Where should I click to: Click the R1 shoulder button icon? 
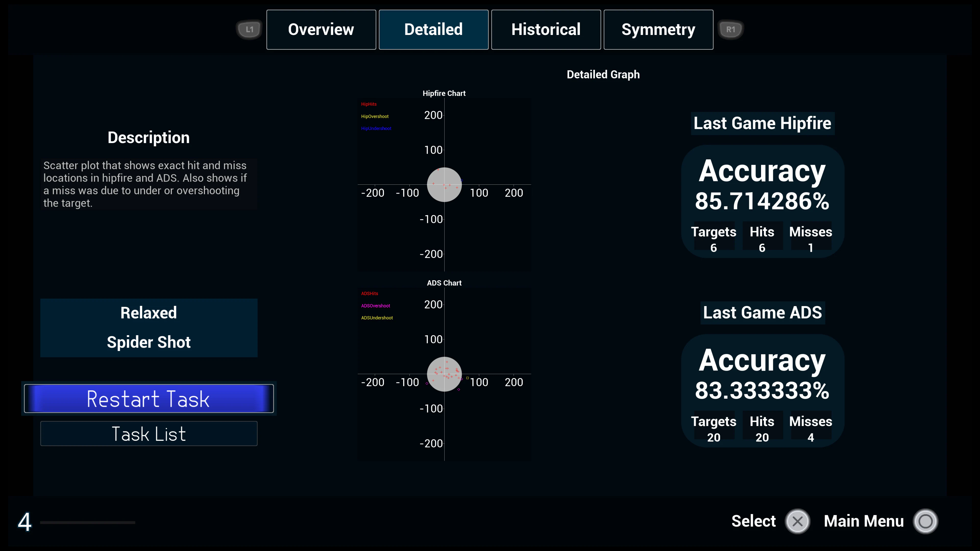[x=730, y=29]
